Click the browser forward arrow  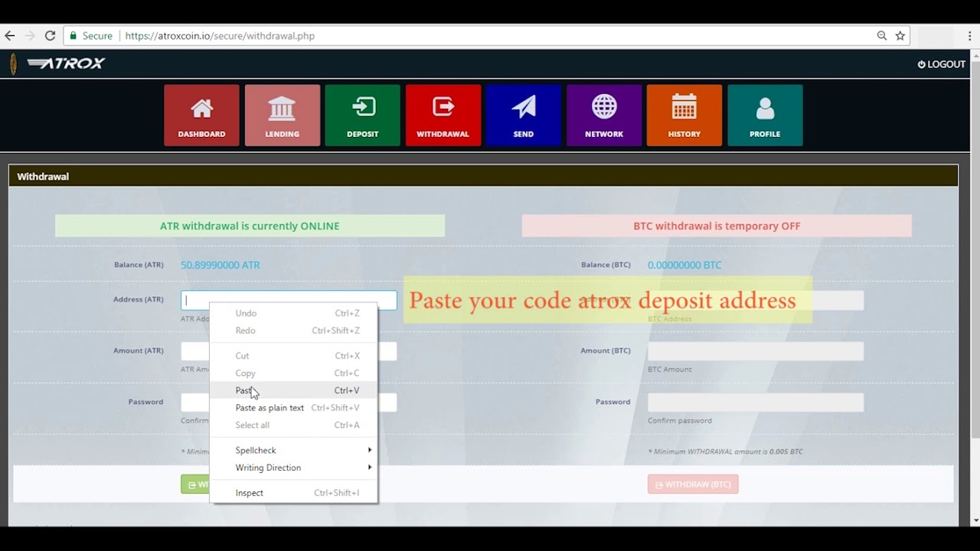[x=30, y=36]
